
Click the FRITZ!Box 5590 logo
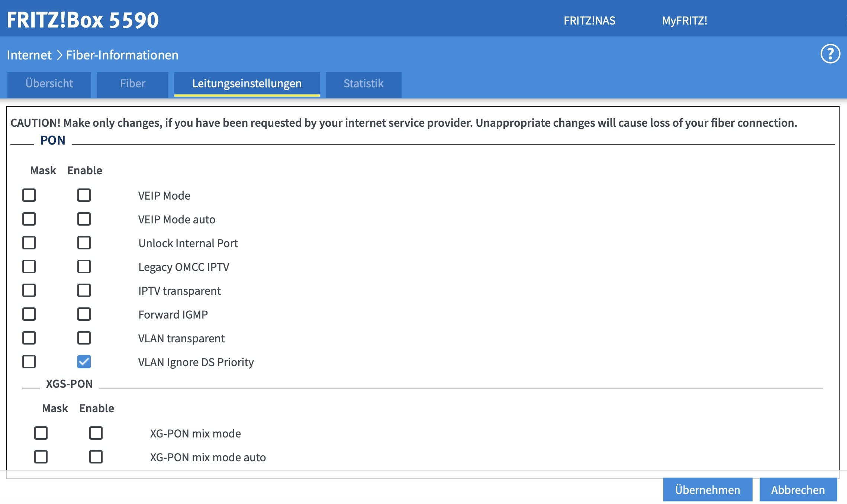pyautogui.click(x=83, y=20)
